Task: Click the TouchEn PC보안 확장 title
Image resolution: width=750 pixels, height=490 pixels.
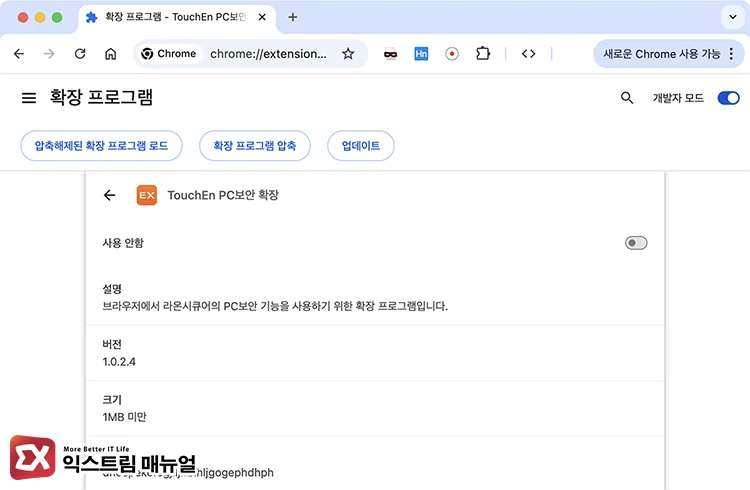Action: (x=223, y=195)
